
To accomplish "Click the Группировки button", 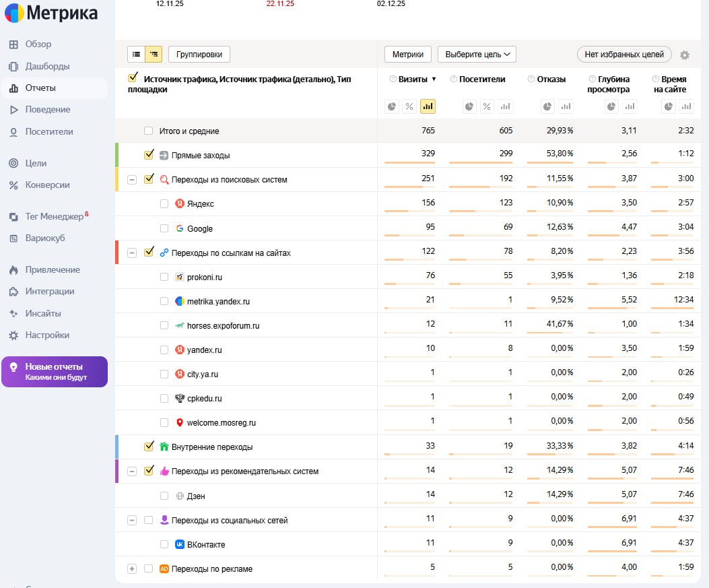I will point(199,55).
